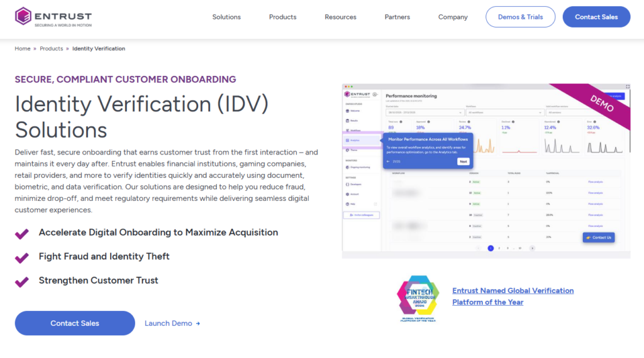Open Ongoing monitoring in demo sidebar
Image resolution: width=644 pixels, height=358 pixels.
point(358,167)
